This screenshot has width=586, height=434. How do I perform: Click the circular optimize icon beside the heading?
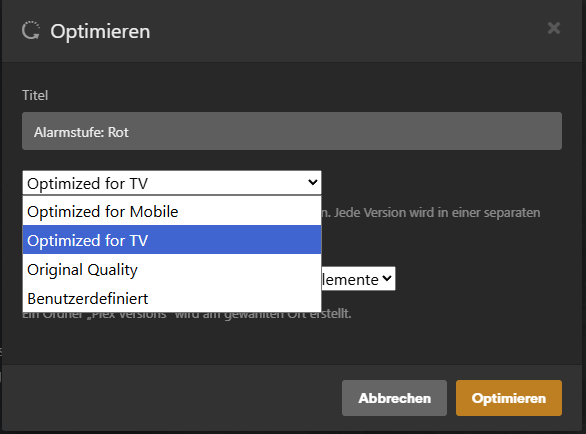click(31, 30)
